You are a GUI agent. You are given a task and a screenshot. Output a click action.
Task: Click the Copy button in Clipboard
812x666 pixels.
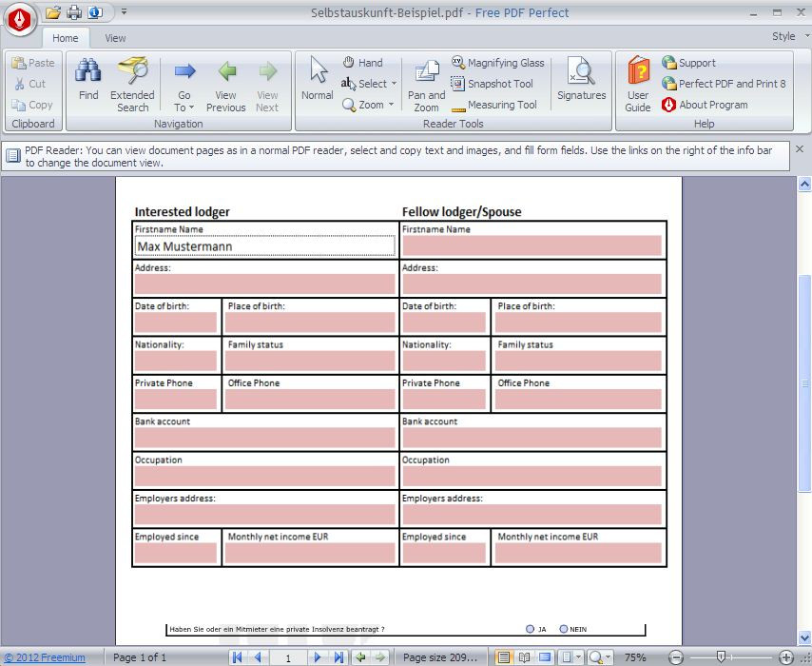pos(32,105)
